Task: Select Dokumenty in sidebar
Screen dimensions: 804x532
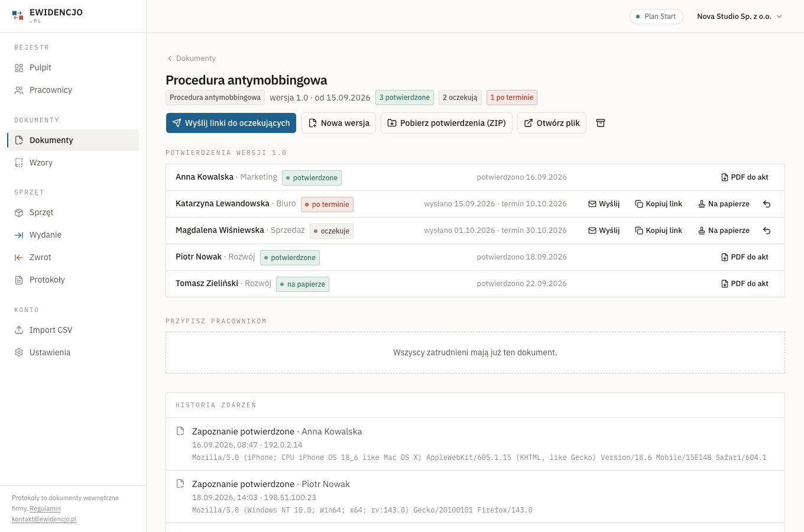Action: click(73, 140)
